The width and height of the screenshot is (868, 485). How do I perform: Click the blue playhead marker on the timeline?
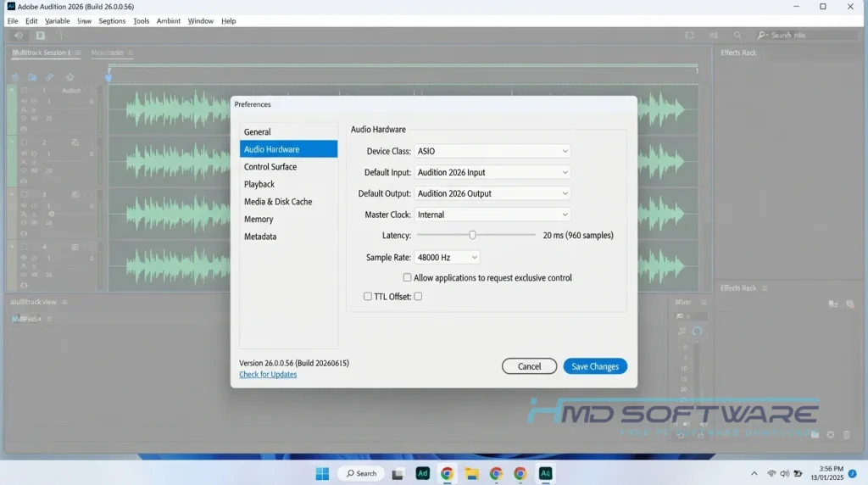click(108, 77)
